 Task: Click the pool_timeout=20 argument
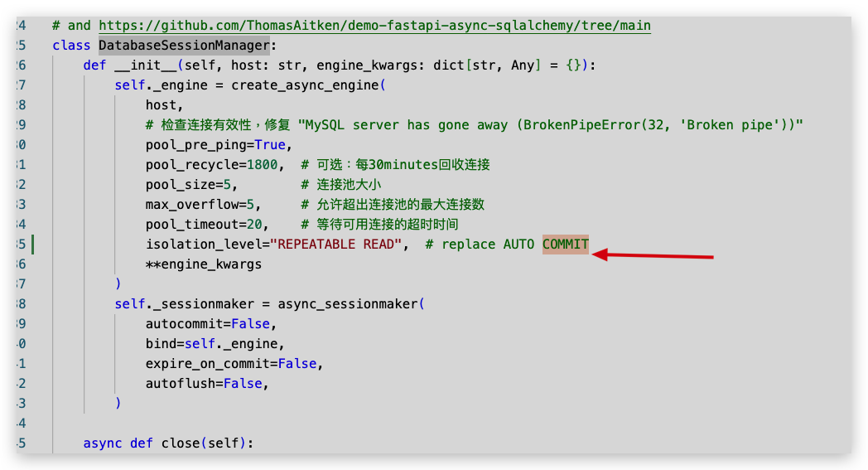coord(207,225)
